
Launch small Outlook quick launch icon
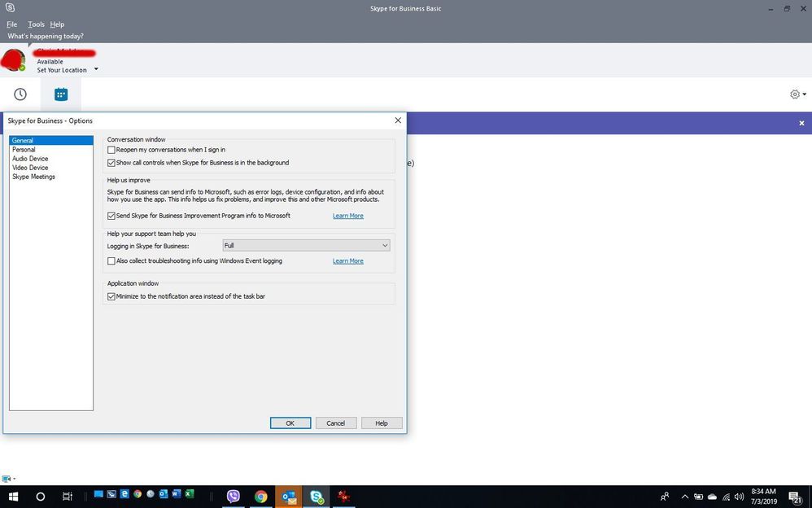tap(163, 494)
